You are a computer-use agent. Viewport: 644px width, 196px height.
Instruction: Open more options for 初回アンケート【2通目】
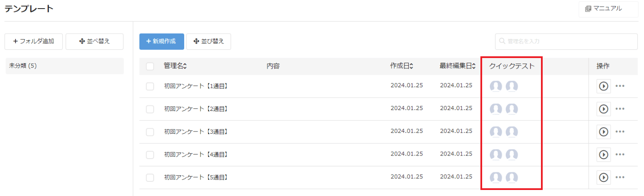(x=620, y=109)
